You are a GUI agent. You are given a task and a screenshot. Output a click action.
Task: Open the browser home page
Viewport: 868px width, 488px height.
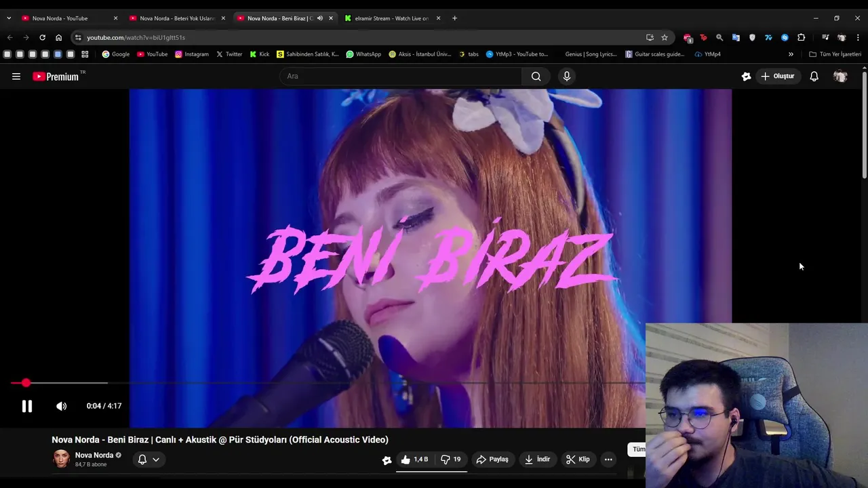point(58,37)
